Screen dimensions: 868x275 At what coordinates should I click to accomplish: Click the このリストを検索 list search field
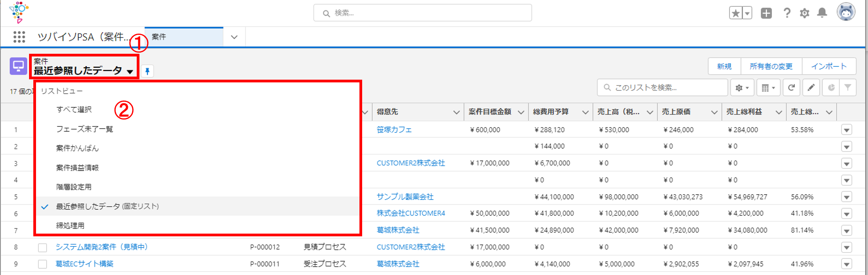[662, 88]
